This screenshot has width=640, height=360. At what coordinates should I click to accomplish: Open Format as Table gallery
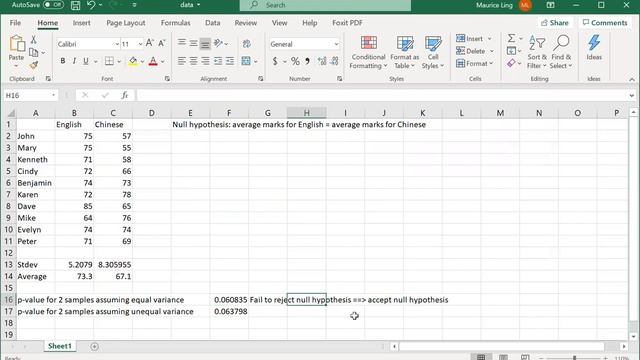tap(404, 52)
